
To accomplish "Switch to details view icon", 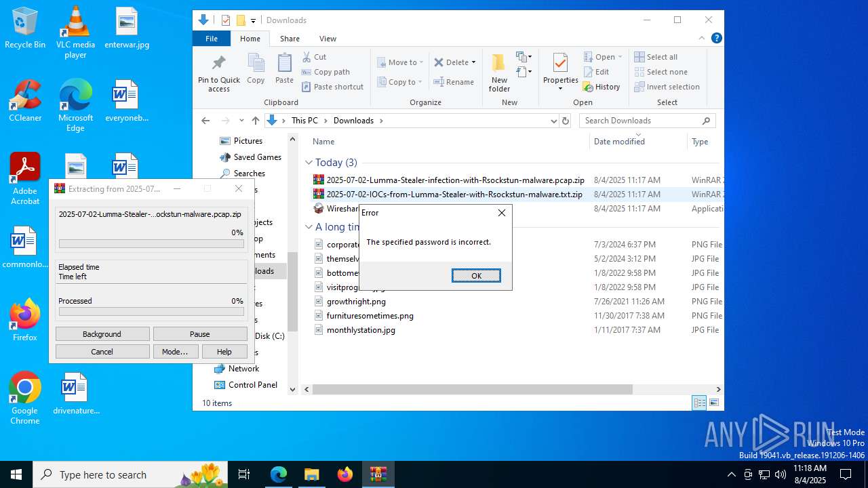I will pyautogui.click(x=699, y=403).
